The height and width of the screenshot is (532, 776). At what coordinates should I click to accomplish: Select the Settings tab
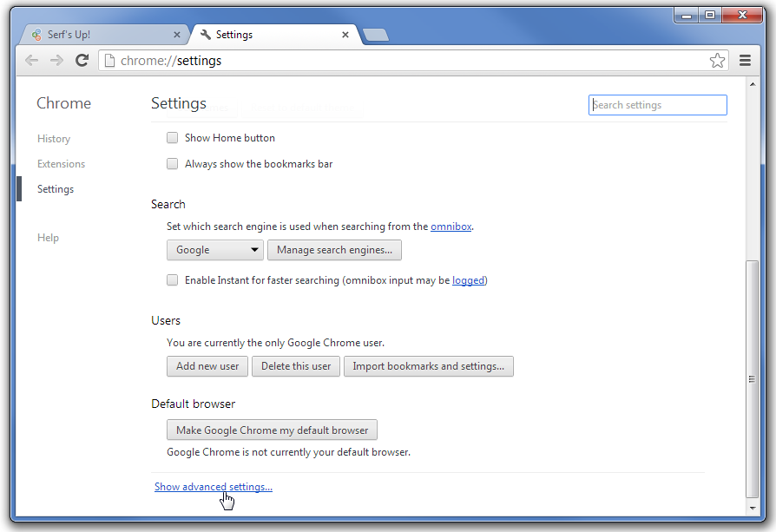(277, 35)
